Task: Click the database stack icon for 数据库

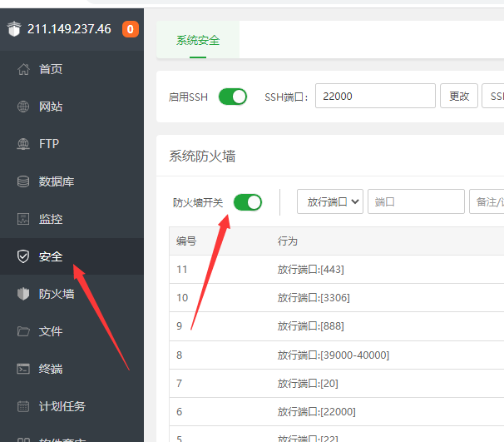Action: pyautogui.click(x=23, y=181)
